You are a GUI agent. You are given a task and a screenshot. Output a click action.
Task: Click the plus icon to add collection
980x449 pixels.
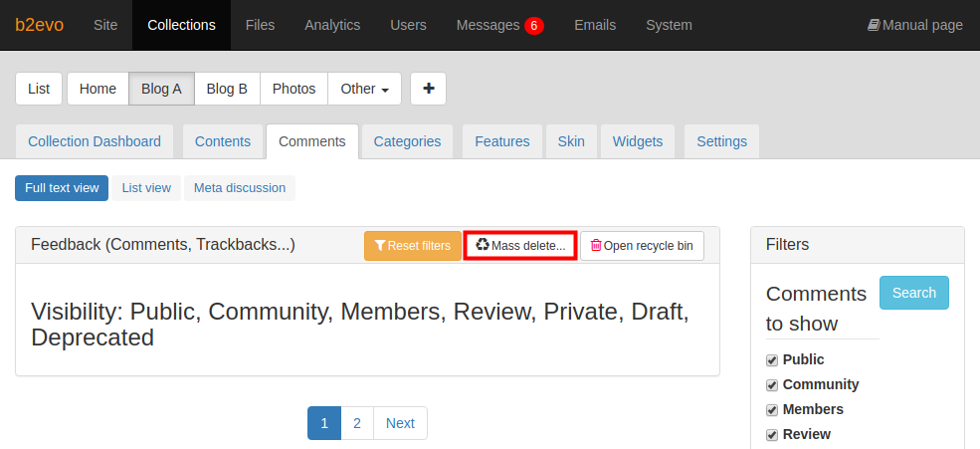428,89
